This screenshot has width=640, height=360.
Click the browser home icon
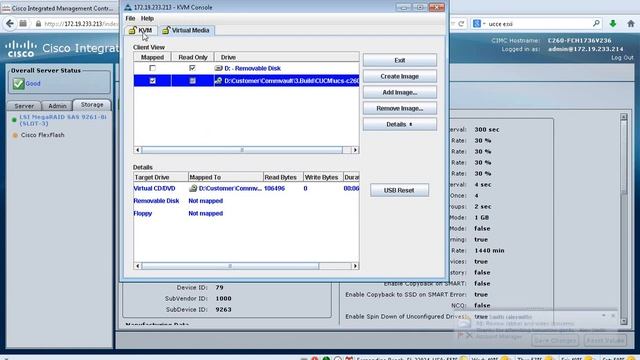[x=631, y=24]
